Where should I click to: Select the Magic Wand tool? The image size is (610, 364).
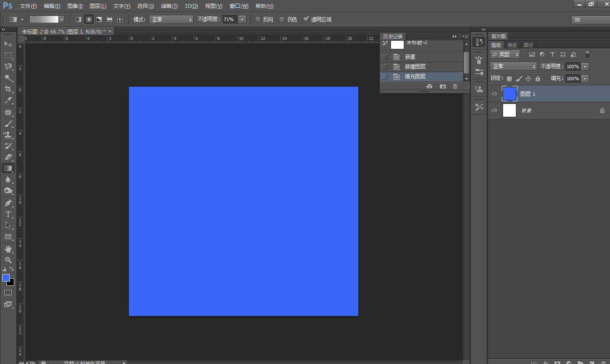click(8, 78)
